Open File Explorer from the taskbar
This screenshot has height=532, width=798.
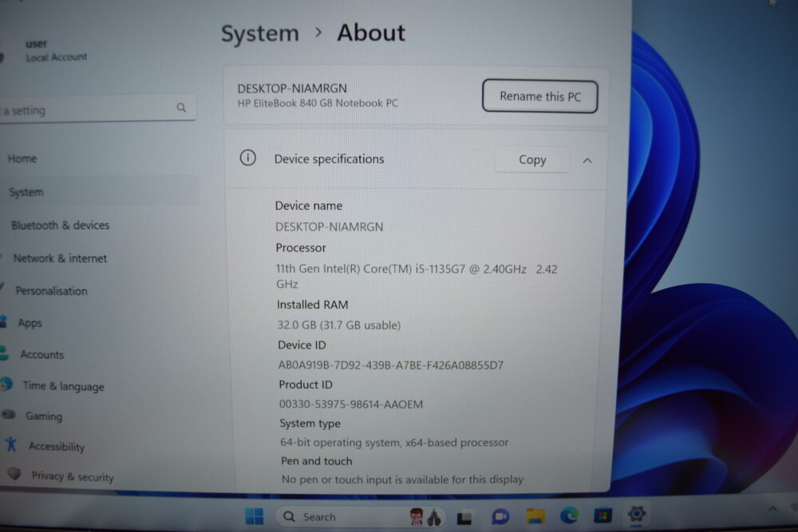click(x=535, y=516)
